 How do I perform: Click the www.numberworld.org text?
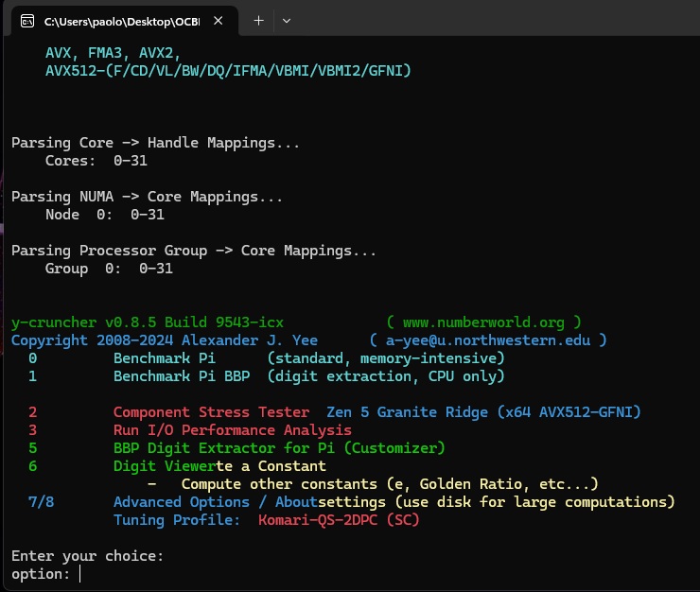pos(483,322)
